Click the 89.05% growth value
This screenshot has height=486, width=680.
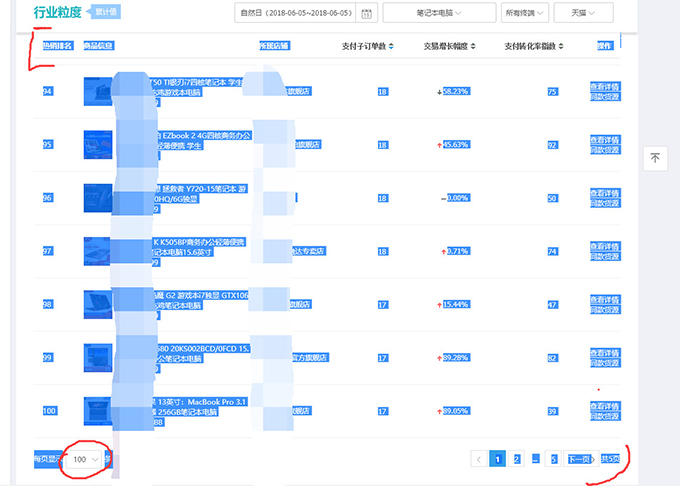456,411
